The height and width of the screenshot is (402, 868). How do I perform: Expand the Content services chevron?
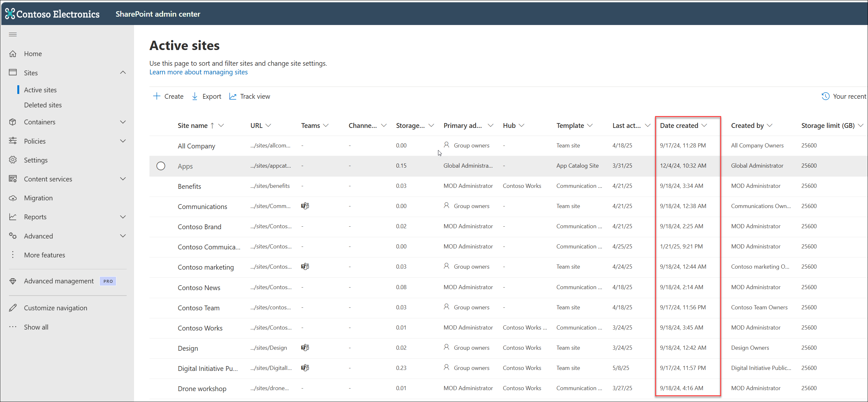point(123,179)
